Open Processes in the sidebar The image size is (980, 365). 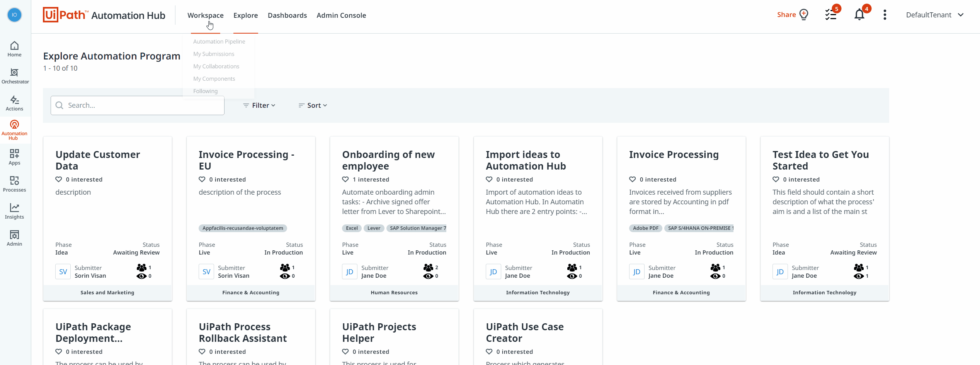(14, 184)
